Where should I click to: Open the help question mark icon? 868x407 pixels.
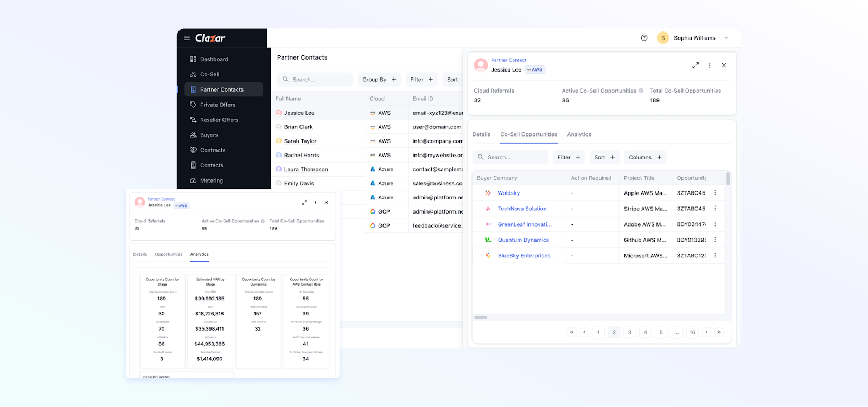[x=644, y=38]
